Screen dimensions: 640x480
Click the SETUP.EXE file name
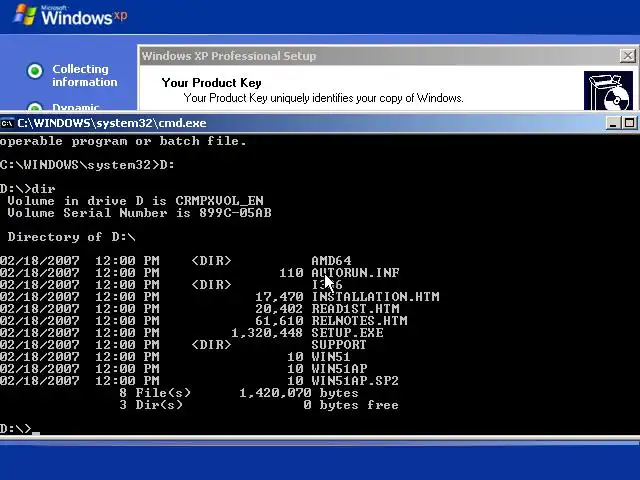click(x=347, y=333)
